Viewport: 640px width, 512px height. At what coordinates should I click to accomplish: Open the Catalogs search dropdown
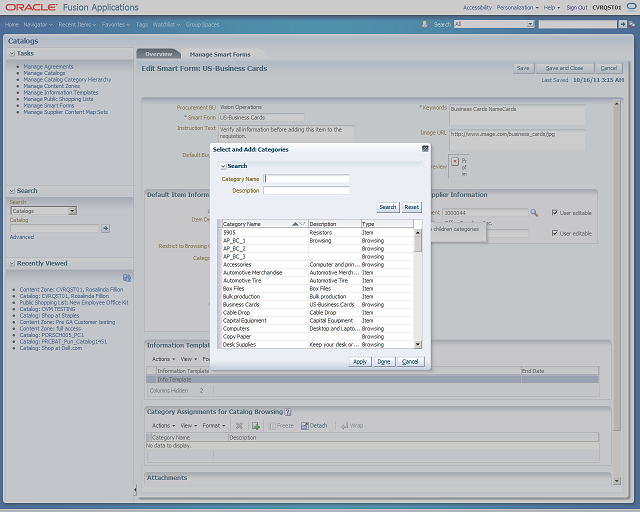click(72, 211)
